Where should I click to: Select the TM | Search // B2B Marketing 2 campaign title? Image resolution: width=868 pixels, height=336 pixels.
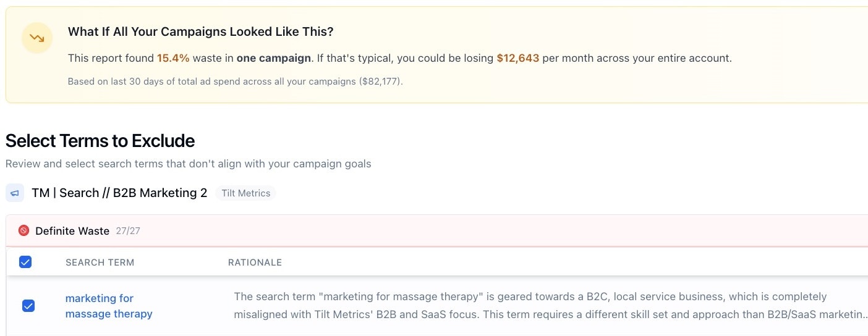pos(119,193)
